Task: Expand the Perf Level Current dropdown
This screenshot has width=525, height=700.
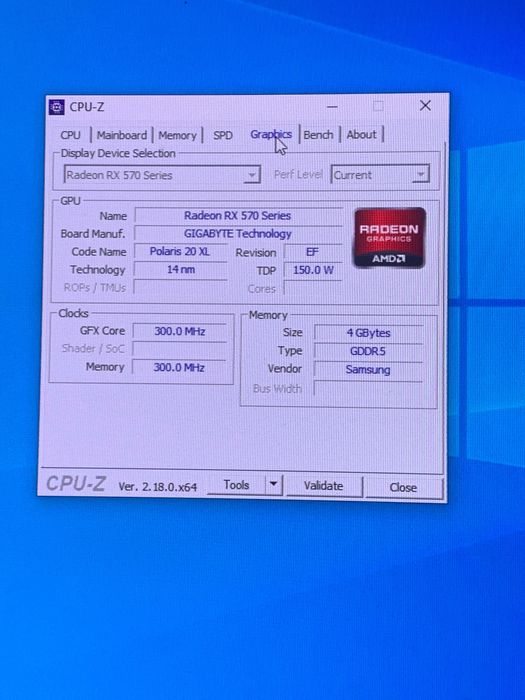Action: coord(380,175)
